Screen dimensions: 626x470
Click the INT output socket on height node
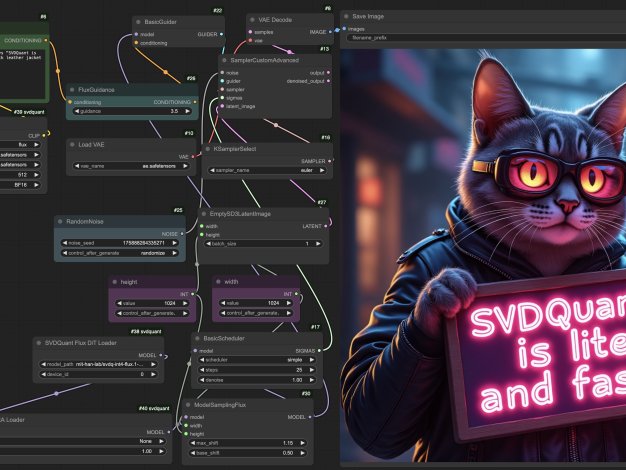(192, 294)
